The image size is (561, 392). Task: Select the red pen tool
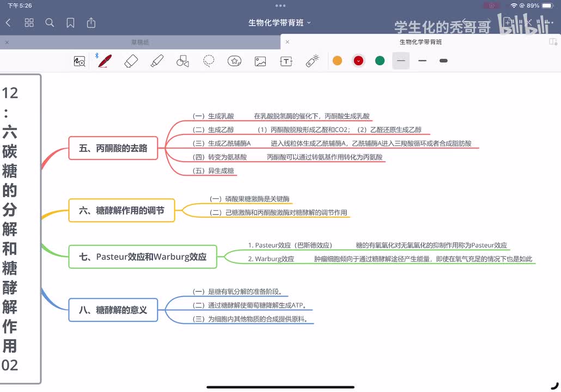[105, 61]
